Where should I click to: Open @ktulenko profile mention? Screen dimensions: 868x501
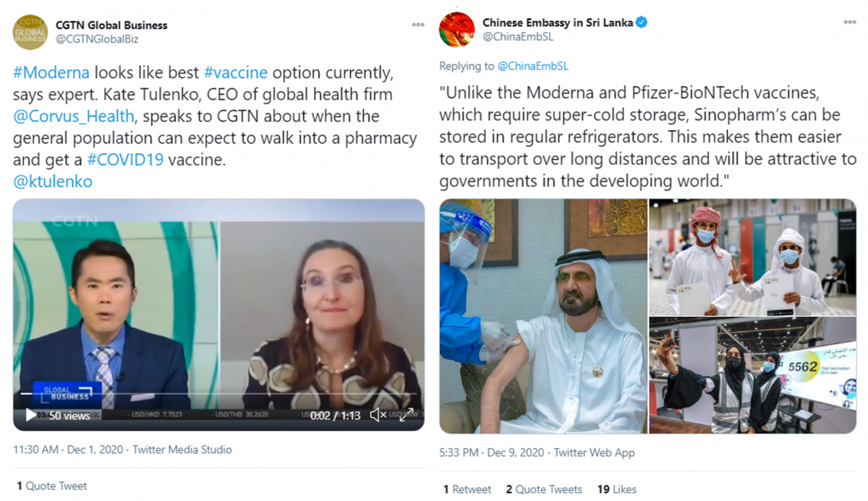coord(53,181)
